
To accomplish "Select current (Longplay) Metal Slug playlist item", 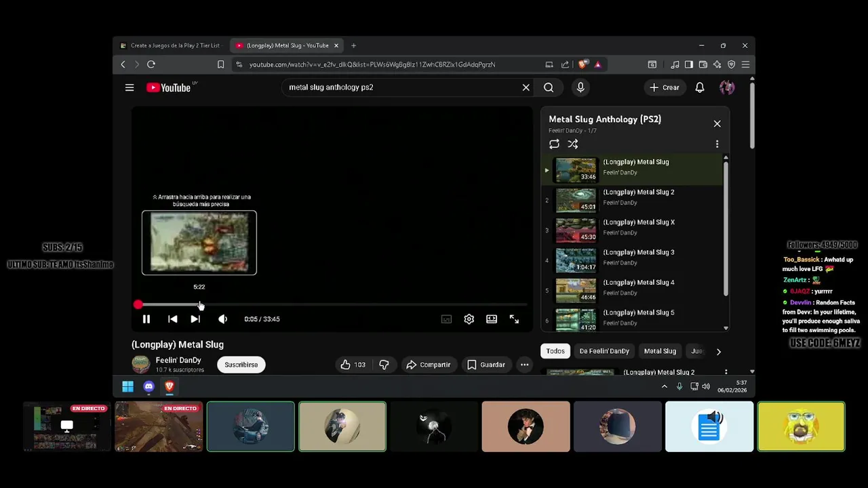I will pos(632,169).
